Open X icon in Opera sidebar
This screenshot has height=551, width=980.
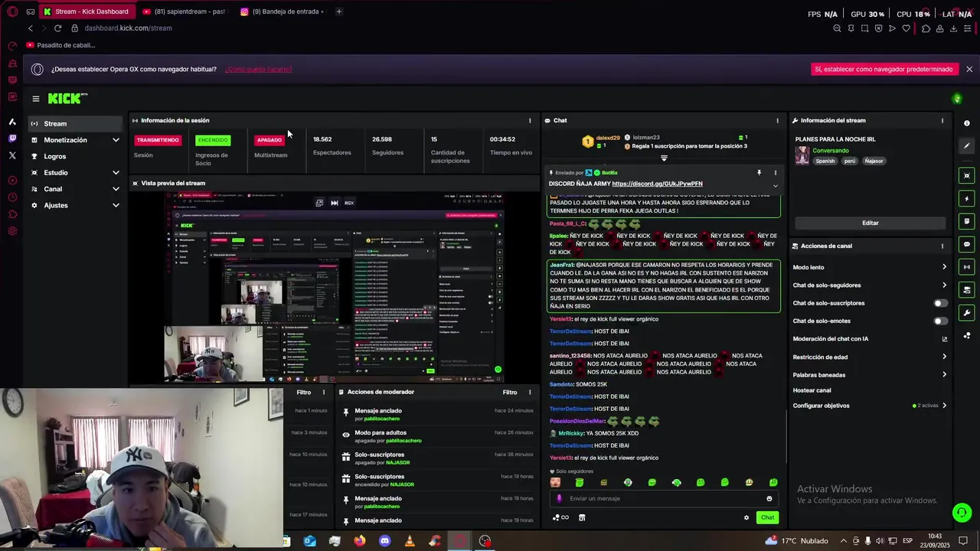click(x=12, y=155)
